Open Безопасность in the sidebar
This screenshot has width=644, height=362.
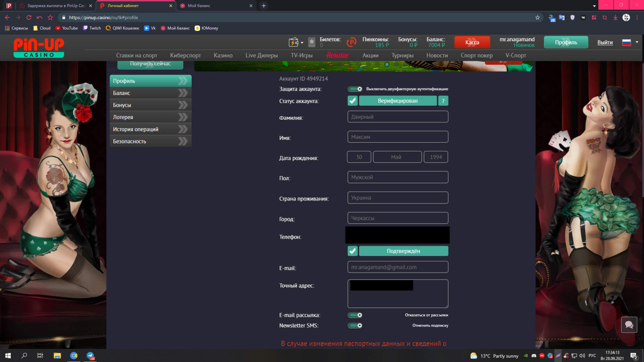150,141
